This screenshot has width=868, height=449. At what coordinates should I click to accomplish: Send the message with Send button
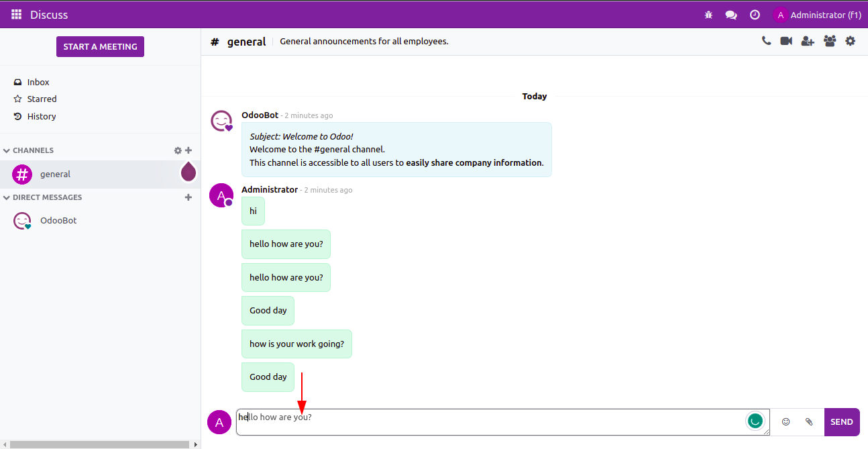point(842,422)
